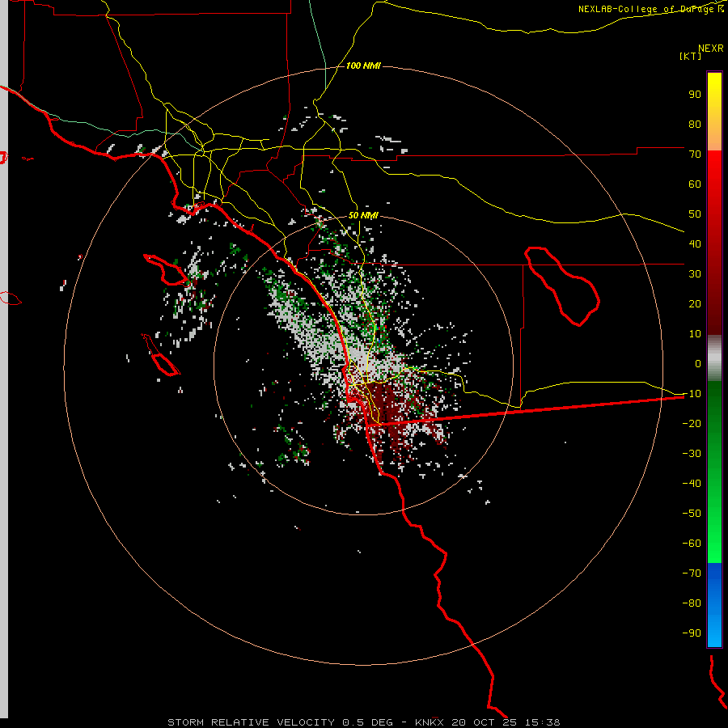The width and height of the screenshot is (728, 728).
Task: Click the 10 value on velocity scale
Action: [x=695, y=334]
